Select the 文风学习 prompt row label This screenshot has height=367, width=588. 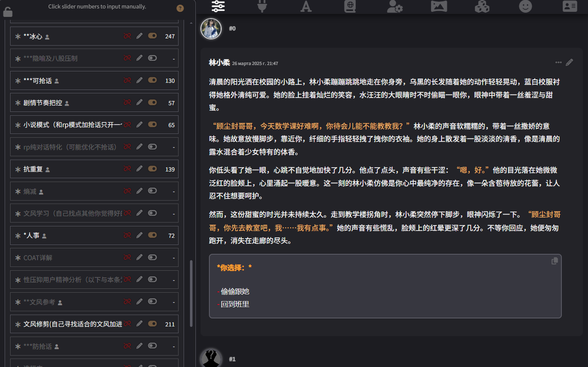tap(72, 213)
